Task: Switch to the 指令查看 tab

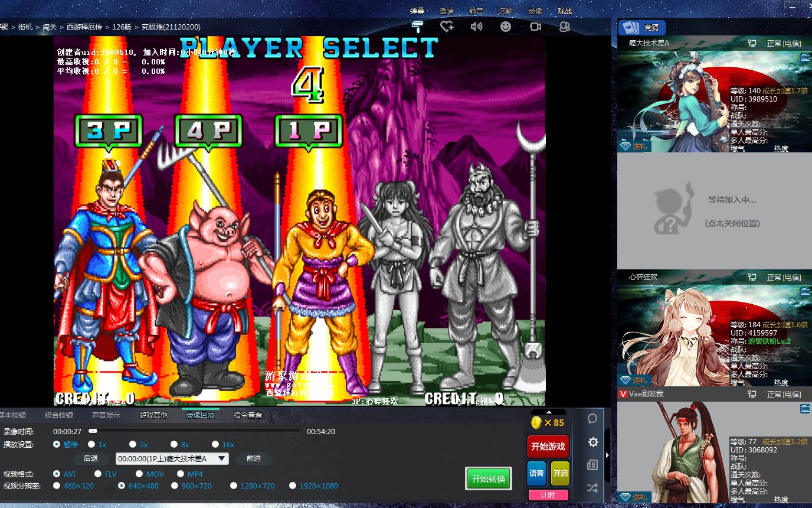Action: point(248,415)
